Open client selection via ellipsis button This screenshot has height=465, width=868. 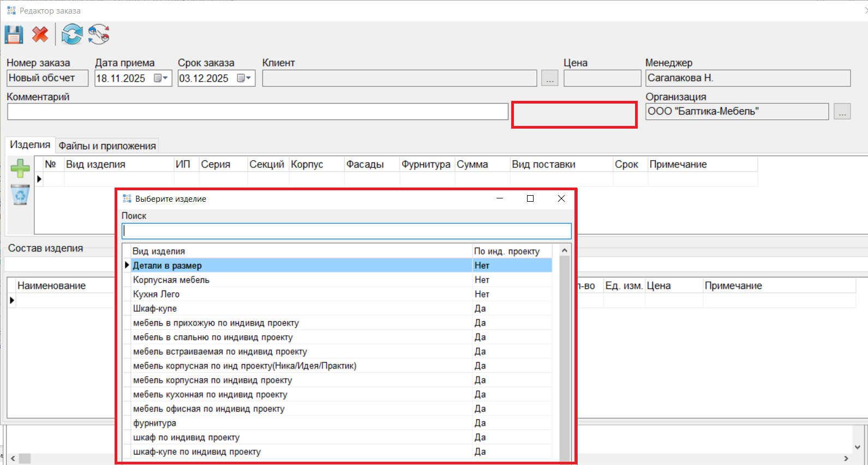549,78
